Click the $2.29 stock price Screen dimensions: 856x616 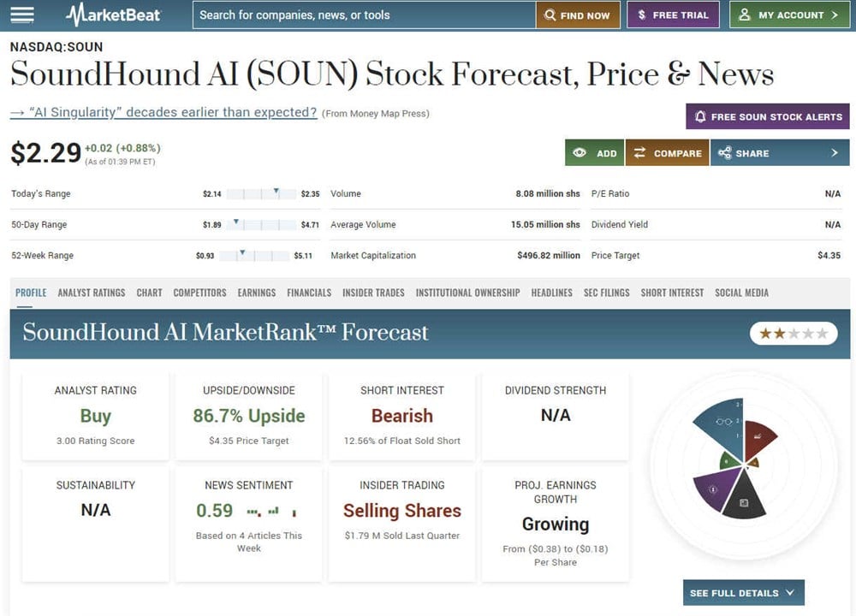tap(46, 153)
